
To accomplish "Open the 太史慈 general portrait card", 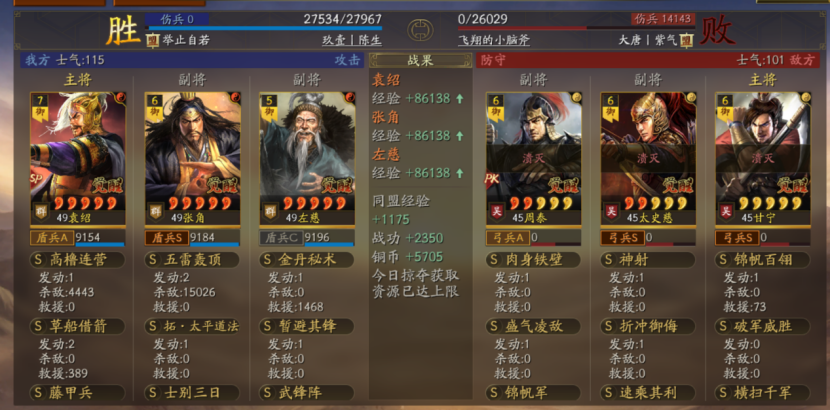I will click(648, 159).
